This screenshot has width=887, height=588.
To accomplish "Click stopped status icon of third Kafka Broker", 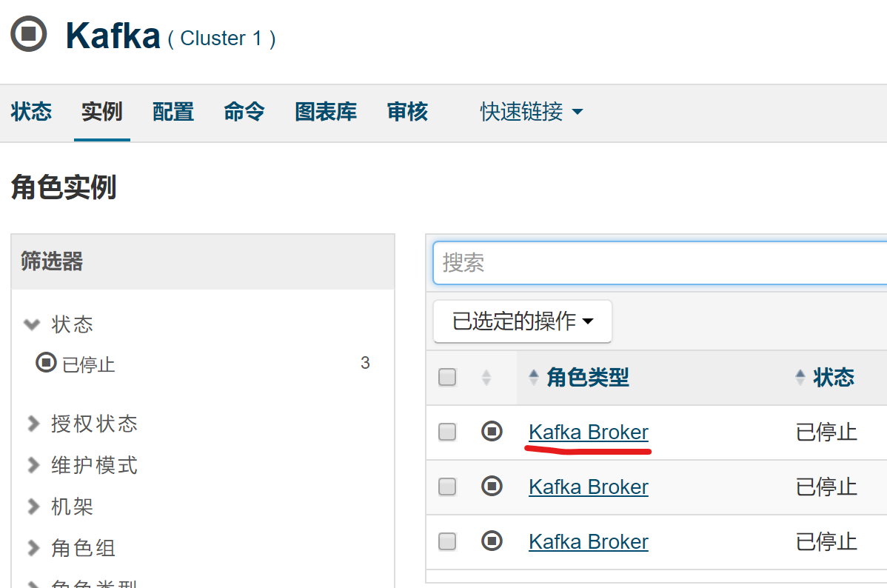I will coord(492,541).
